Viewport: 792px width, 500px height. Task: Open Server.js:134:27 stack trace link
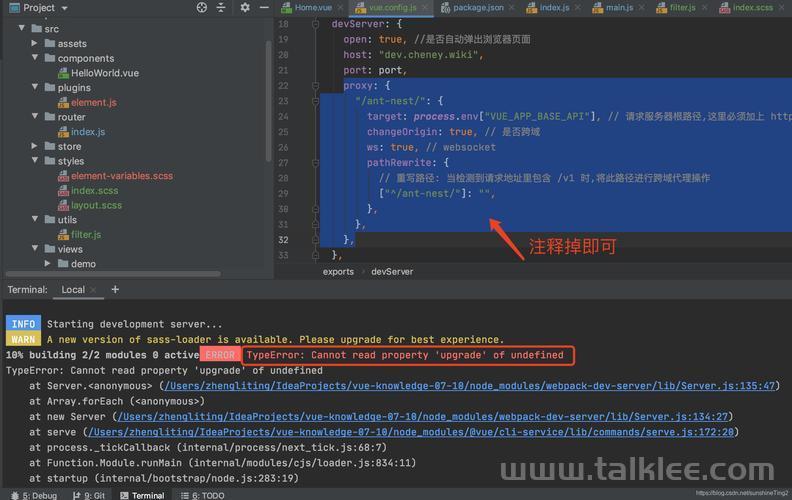(x=423, y=417)
